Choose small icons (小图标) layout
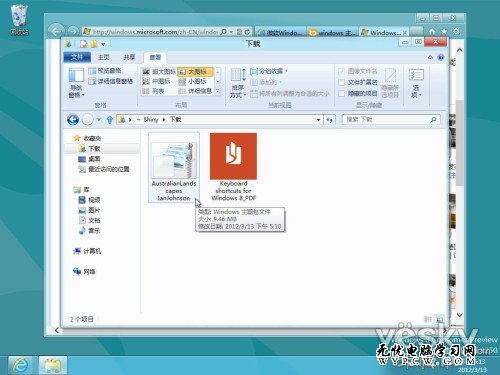The image size is (500, 375). click(x=193, y=81)
